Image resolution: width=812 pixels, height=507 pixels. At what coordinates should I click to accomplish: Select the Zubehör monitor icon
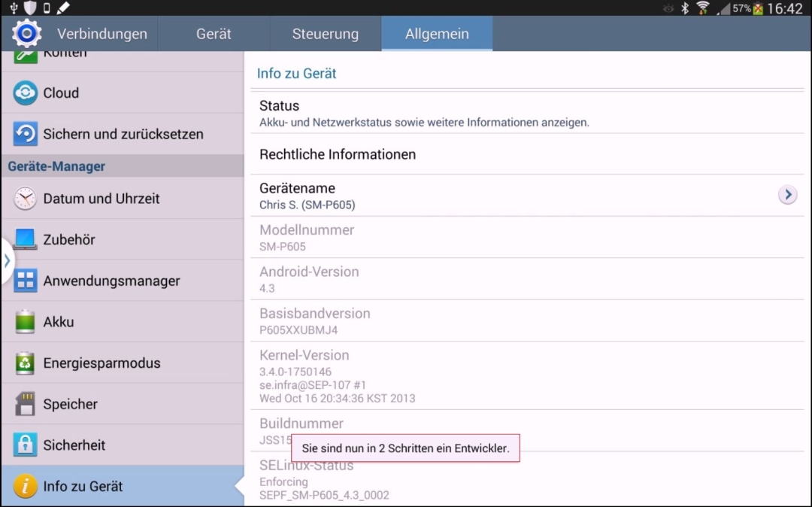click(x=25, y=239)
